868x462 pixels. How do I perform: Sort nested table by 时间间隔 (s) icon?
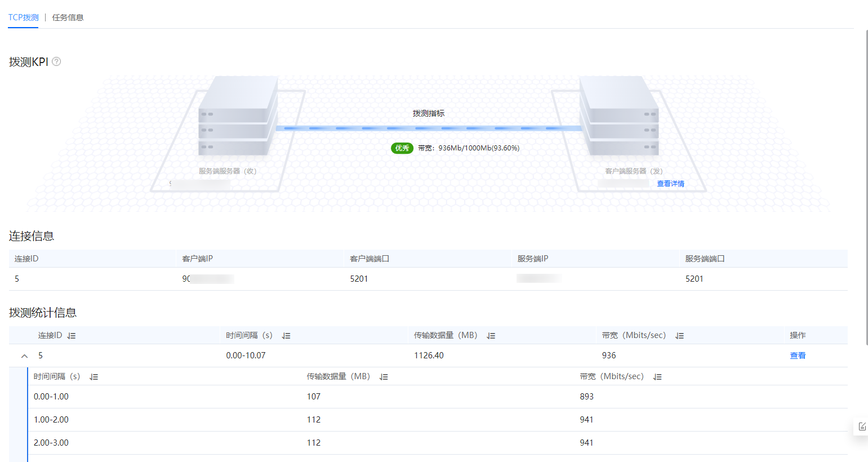click(x=94, y=377)
